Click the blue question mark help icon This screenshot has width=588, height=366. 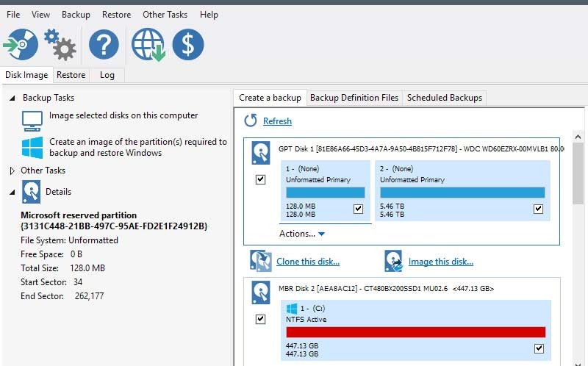[x=104, y=46]
